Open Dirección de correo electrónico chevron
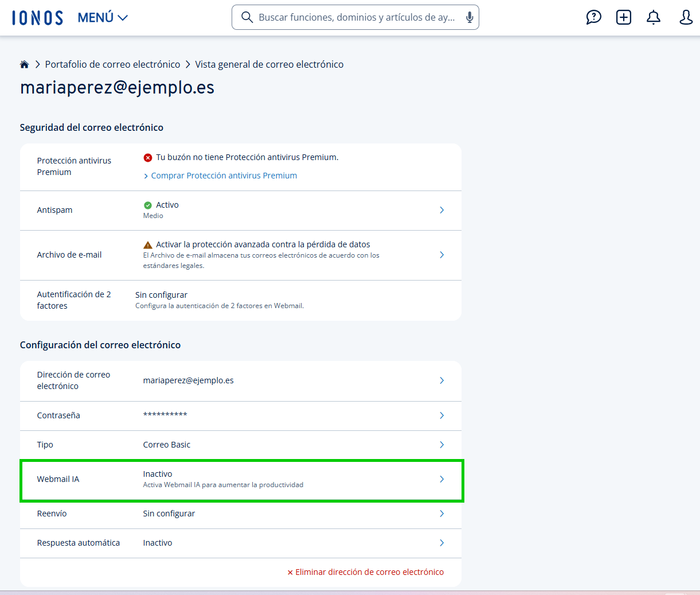Image resolution: width=700 pixels, height=595 pixels. [x=441, y=380]
